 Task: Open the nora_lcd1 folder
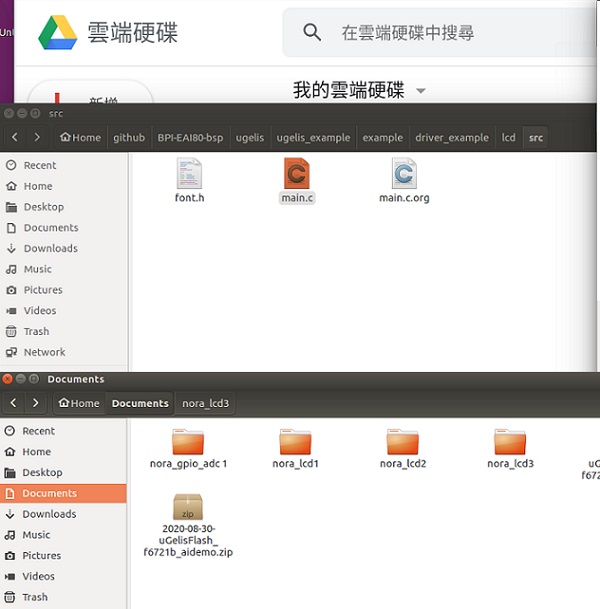tap(295, 443)
